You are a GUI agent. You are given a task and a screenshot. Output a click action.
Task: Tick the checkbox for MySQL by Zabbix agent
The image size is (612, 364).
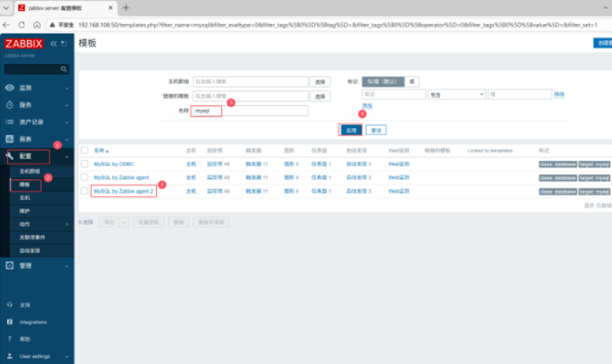(x=84, y=177)
